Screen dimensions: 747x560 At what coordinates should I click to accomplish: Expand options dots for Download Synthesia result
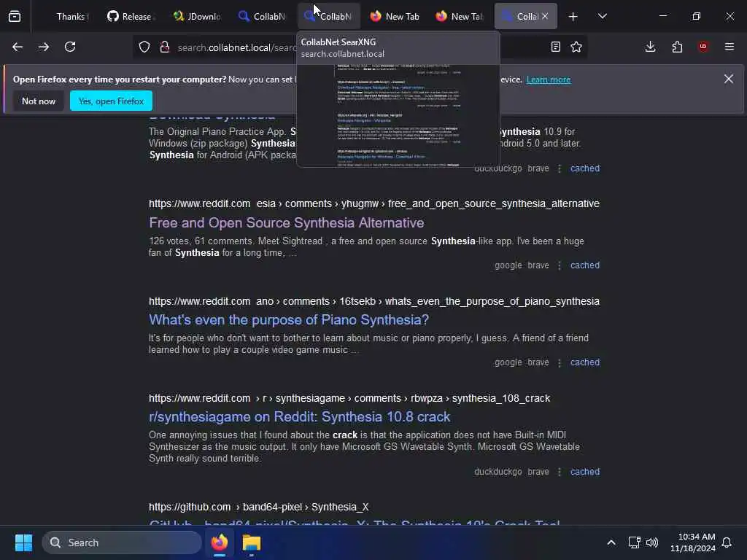pyautogui.click(x=560, y=168)
